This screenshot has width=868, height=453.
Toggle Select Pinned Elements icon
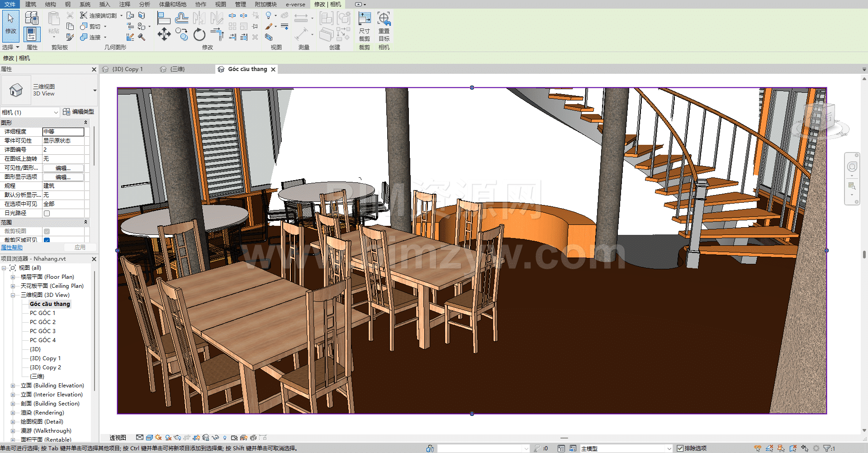(781, 448)
